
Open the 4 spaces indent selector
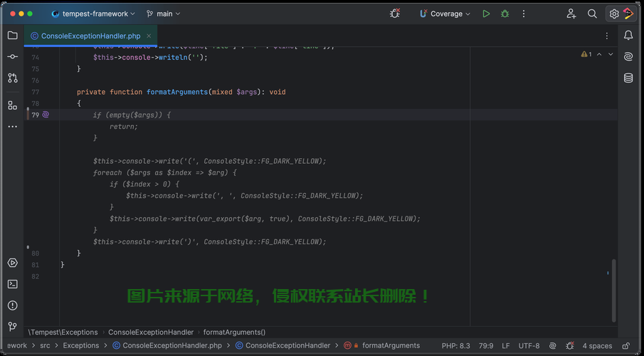(597, 346)
